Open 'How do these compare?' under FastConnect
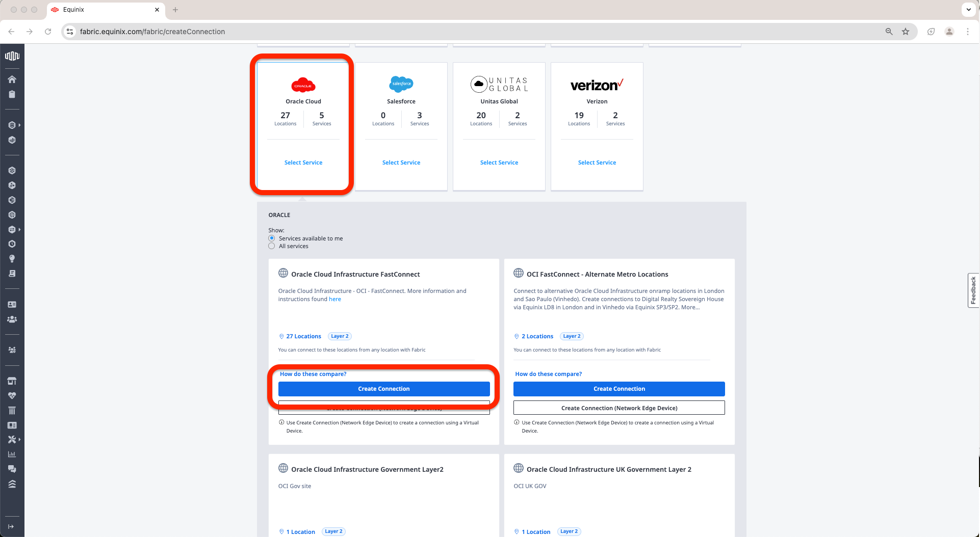The height and width of the screenshot is (537, 980). click(313, 374)
